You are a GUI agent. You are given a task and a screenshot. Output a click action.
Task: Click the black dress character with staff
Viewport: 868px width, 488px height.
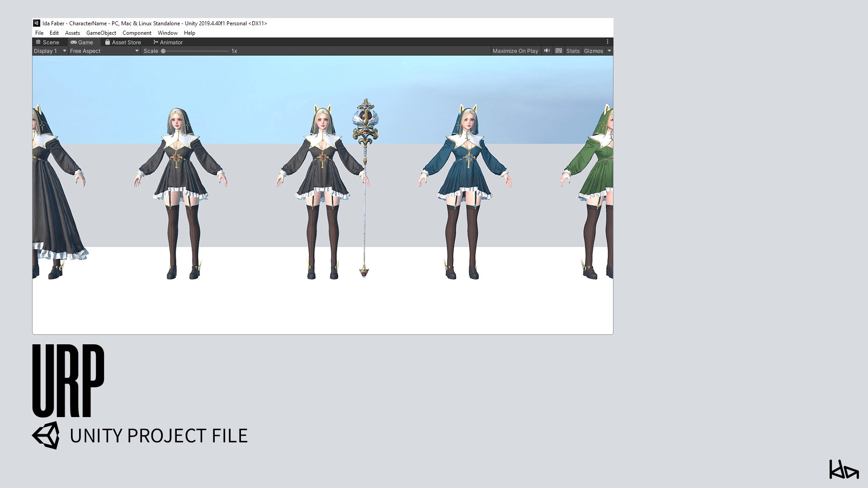323,192
